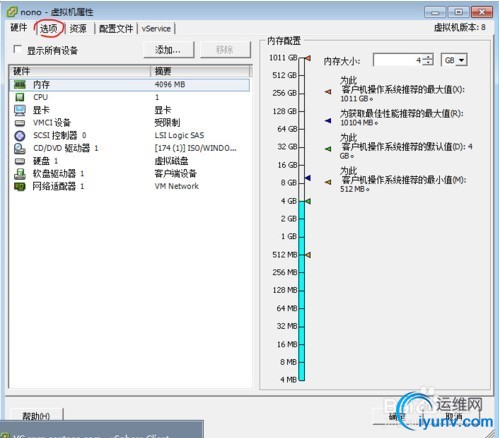Click the 10104 MB recommended value text
The height and width of the screenshot is (438, 499).
click(359, 123)
